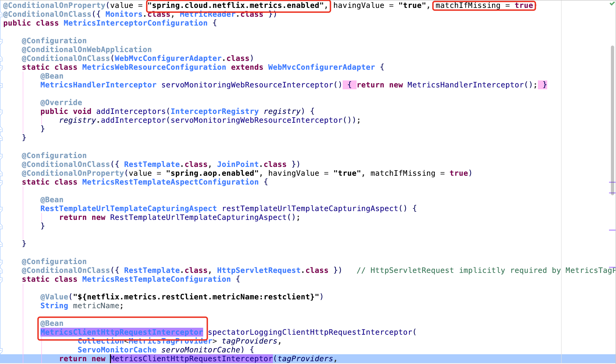
Task: Click the MetricsInterceptorConfiguration class name
Action: [135, 23]
